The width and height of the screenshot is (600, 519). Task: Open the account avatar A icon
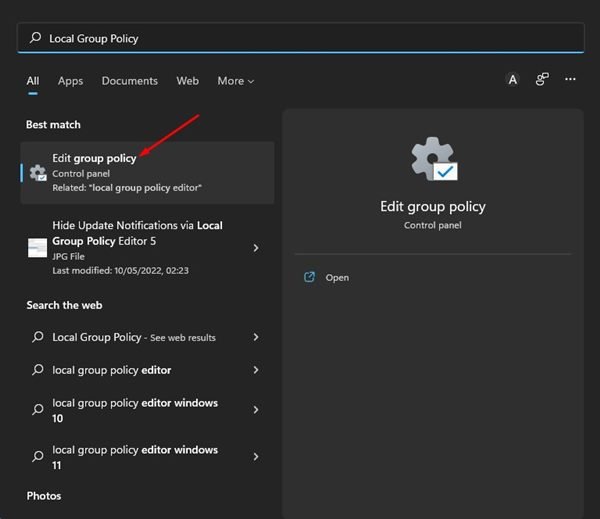[513, 80]
